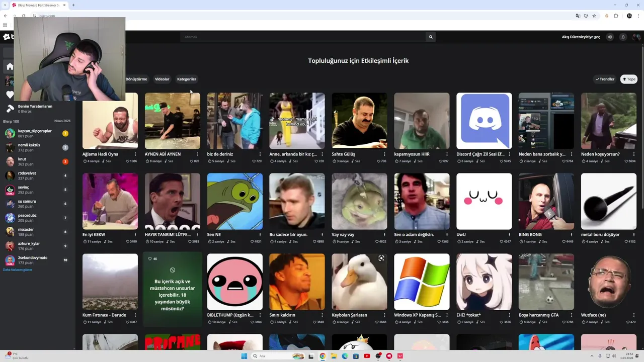Open options menu for kapamıyosun HIIR

(447, 154)
